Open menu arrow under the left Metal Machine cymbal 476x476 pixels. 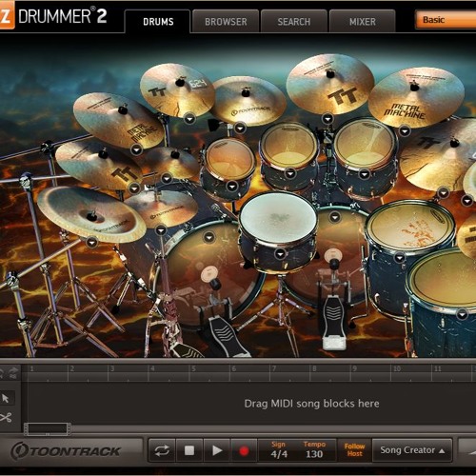[x=136, y=149]
